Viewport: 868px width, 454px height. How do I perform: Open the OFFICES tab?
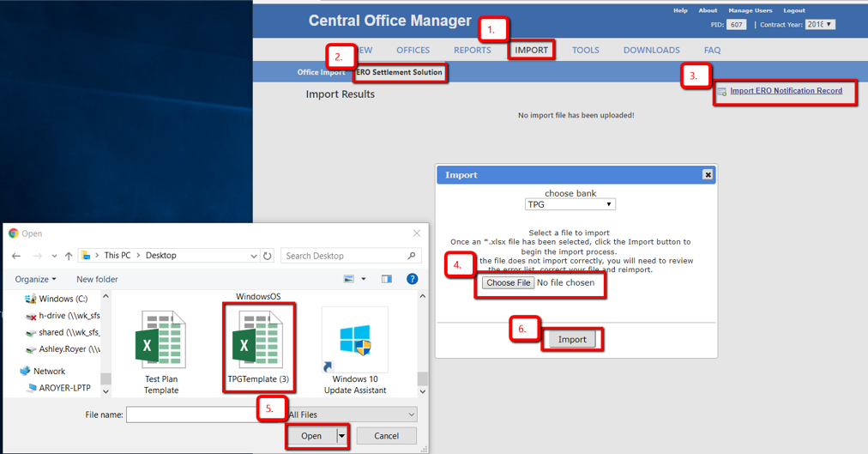click(x=413, y=50)
